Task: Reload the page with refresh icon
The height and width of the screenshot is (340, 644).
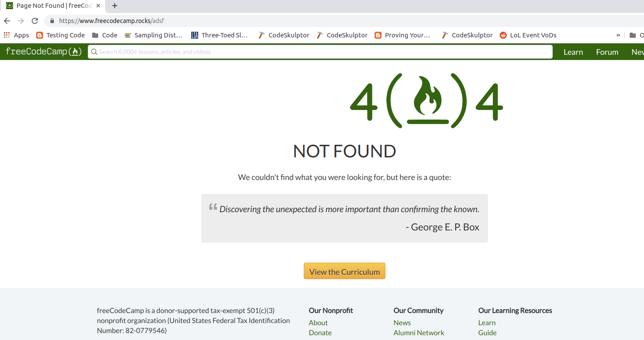Action: (x=35, y=21)
